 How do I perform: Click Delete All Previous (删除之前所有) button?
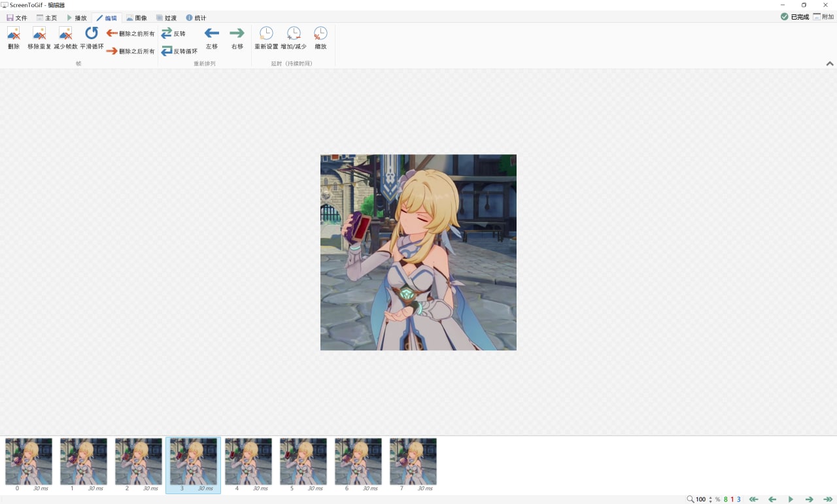131,33
